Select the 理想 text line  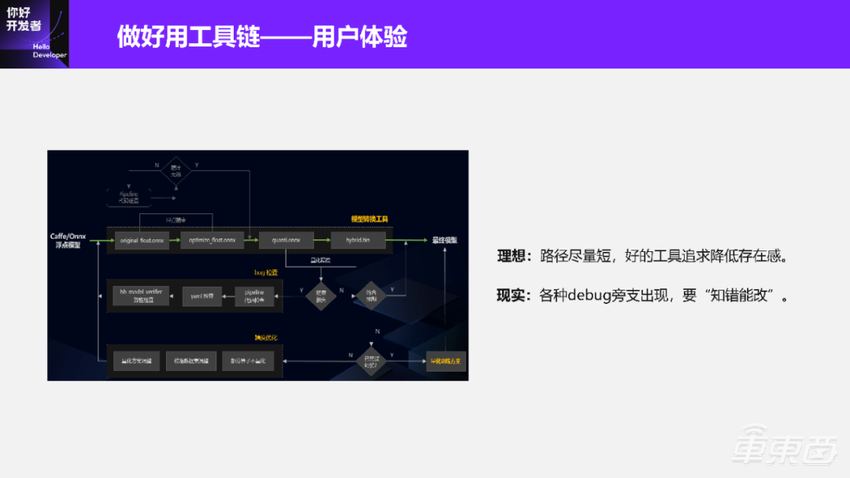[643, 256]
